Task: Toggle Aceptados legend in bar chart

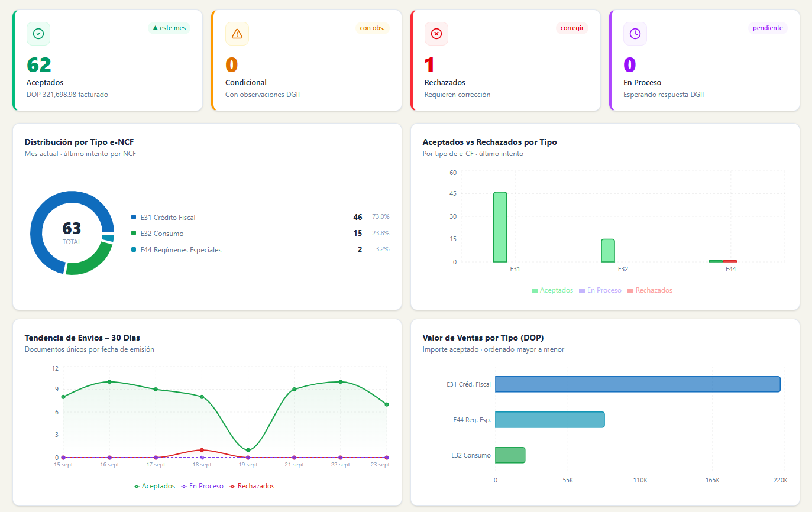Action: coord(552,290)
